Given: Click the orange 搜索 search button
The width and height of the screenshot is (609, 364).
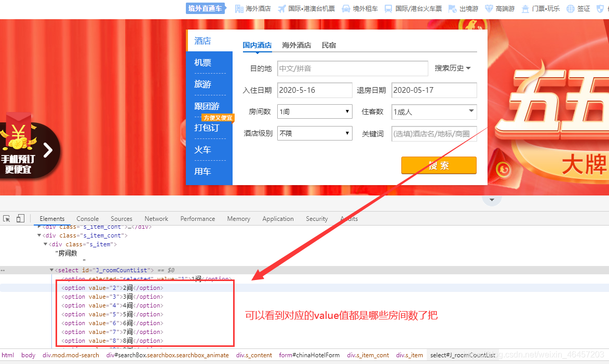Looking at the screenshot, I should coord(439,165).
